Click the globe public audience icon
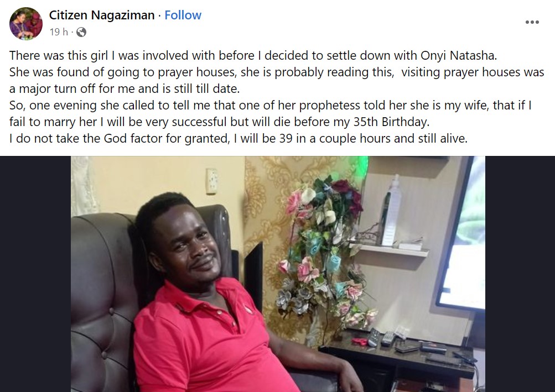 point(81,32)
